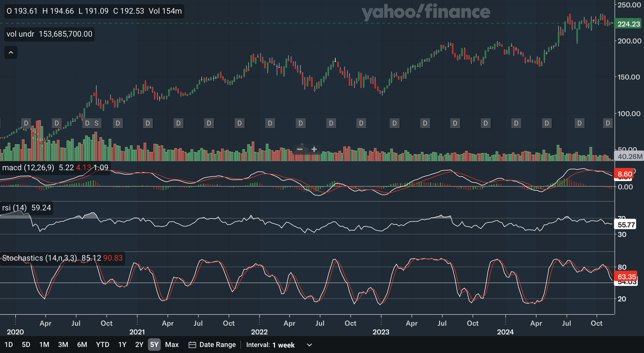The width and height of the screenshot is (644, 353).
Task: Switch to the 6M range tab
Action: [82, 345]
